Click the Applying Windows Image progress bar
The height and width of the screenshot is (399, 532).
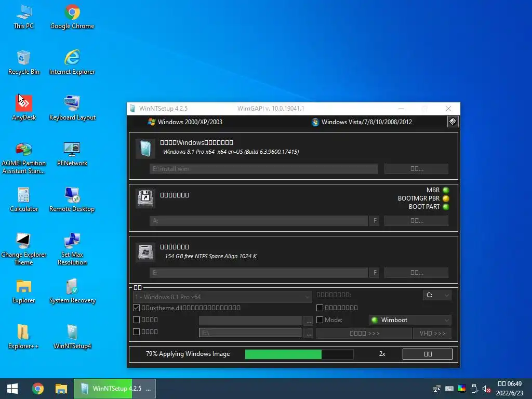[x=299, y=354]
